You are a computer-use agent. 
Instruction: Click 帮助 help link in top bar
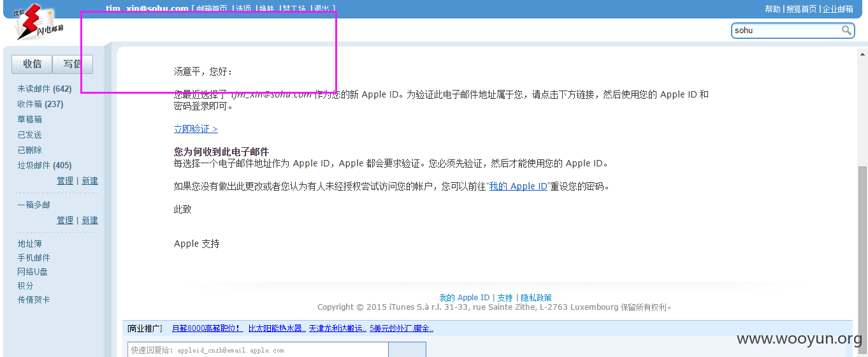tap(772, 9)
